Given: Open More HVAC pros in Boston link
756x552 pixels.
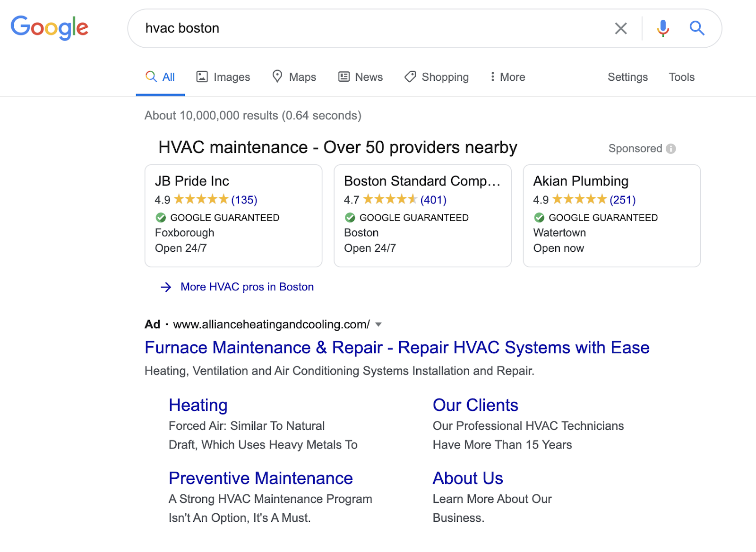Looking at the screenshot, I should [x=247, y=287].
